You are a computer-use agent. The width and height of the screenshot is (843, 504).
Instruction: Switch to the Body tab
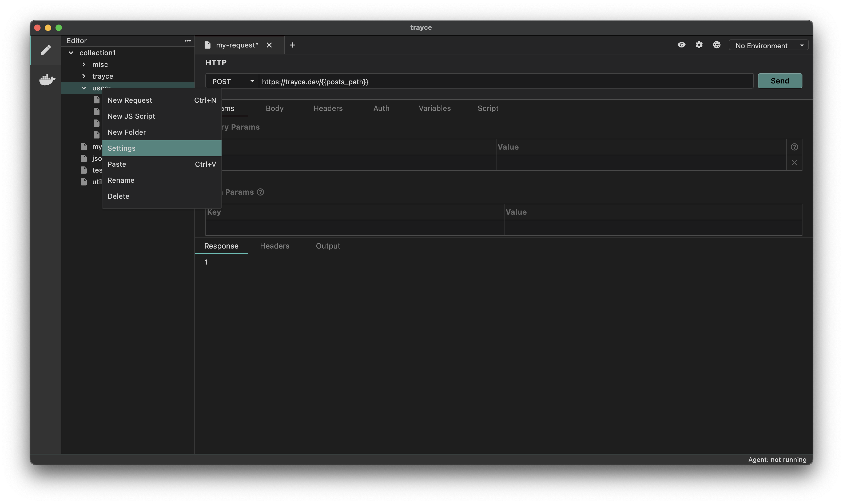coord(275,108)
